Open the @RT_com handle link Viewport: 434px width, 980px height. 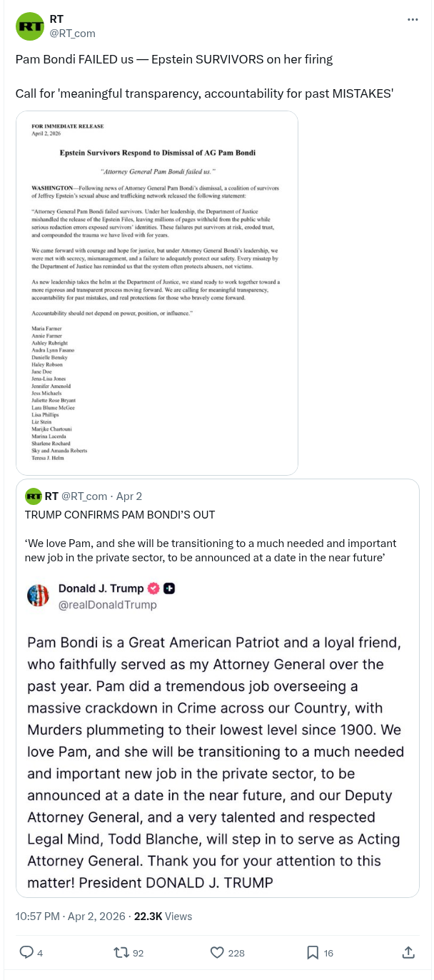(72, 33)
